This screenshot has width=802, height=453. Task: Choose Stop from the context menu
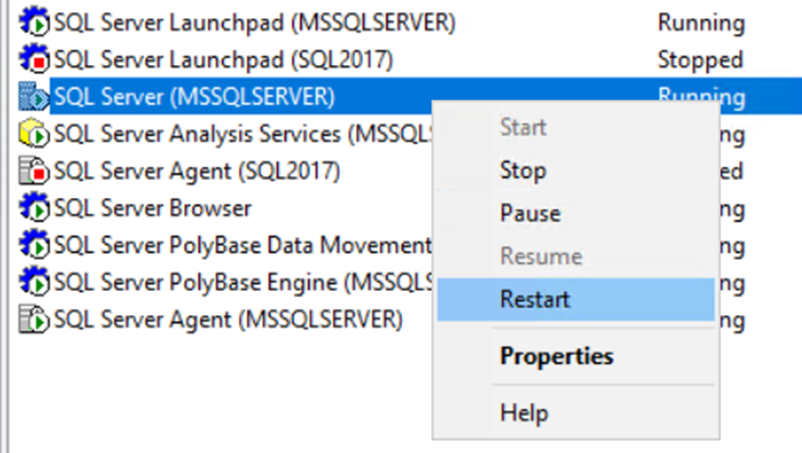pos(523,170)
